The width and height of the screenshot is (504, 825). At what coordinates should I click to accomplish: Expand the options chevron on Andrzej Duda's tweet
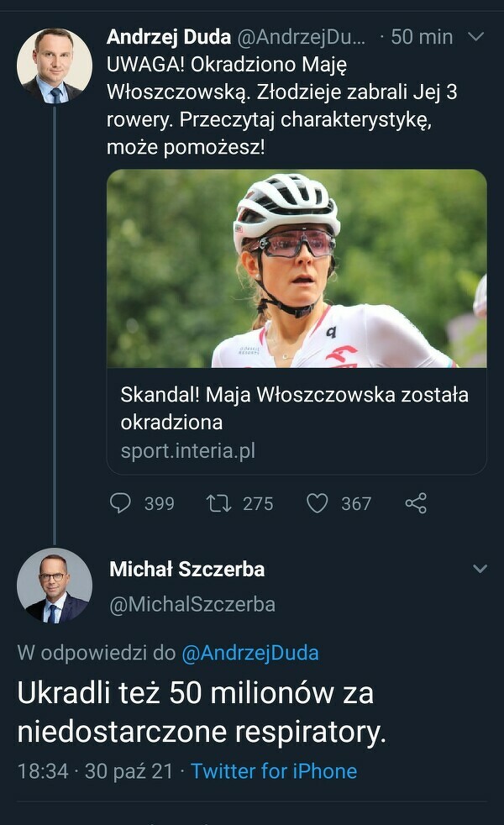point(475,37)
